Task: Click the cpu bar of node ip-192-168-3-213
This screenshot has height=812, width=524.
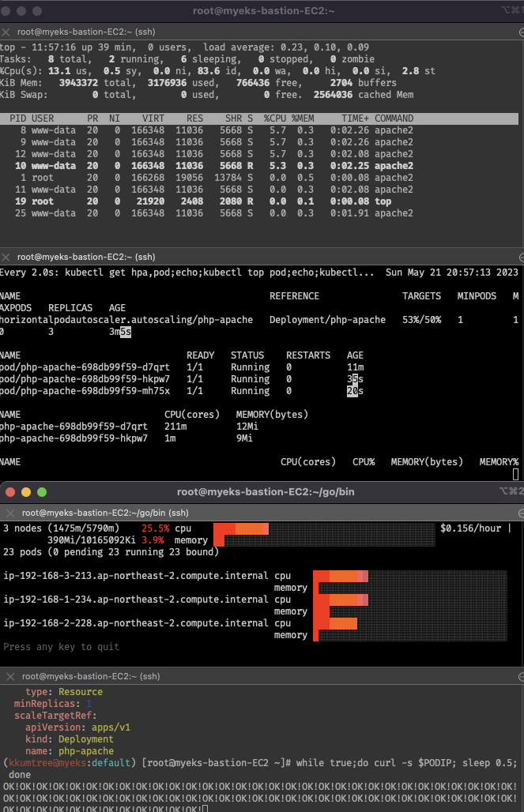Action: point(410,576)
